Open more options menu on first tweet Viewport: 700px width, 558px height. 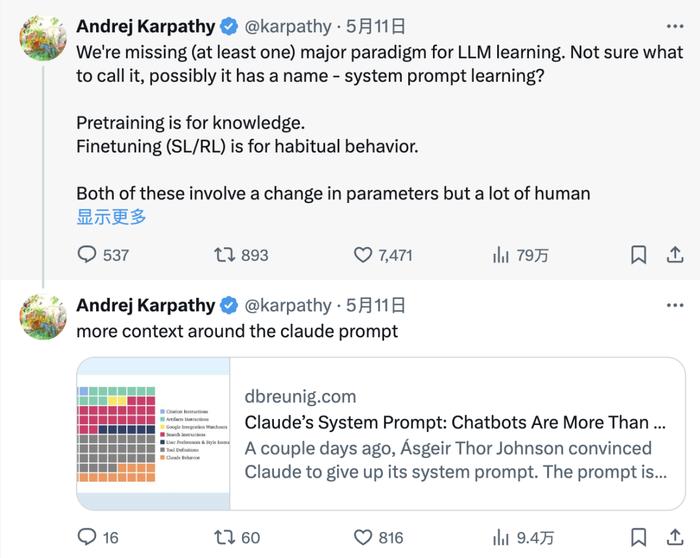click(x=675, y=26)
